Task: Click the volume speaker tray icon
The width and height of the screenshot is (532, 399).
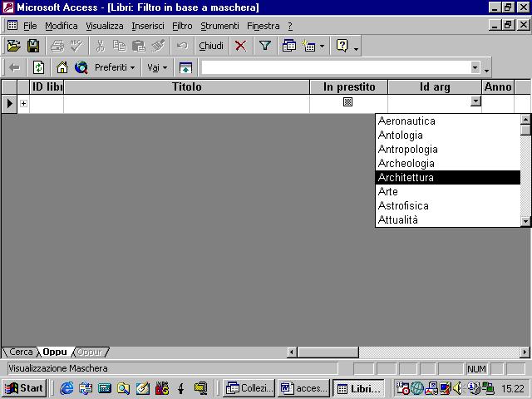Action: coord(457,388)
